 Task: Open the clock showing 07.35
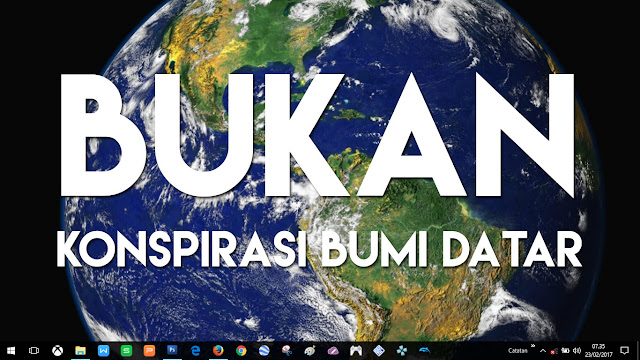click(599, 351)
